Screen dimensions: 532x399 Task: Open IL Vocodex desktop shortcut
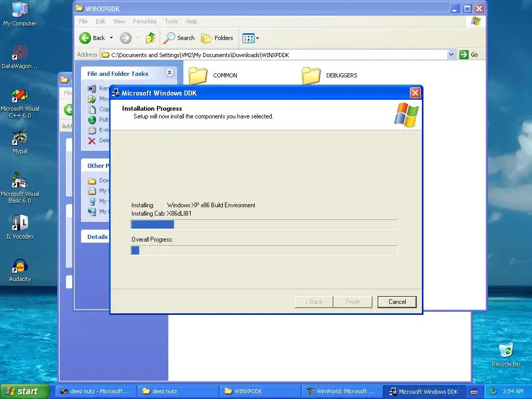pyautogui.click(x=20, y=227)
